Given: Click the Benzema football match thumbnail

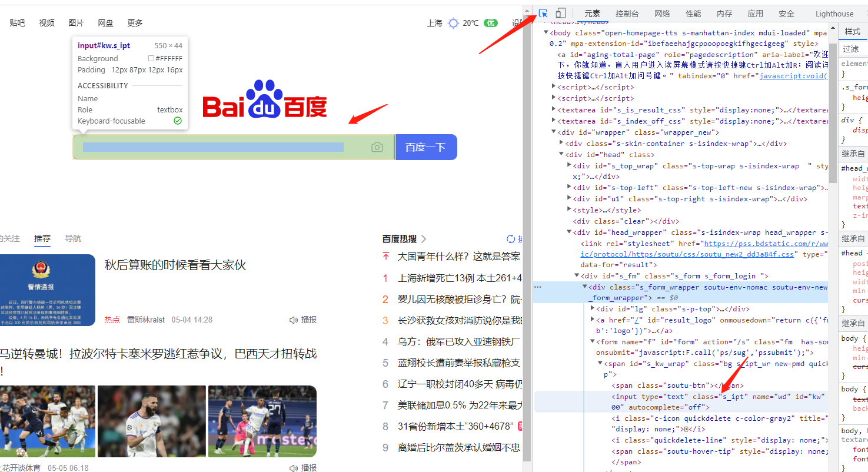Looking at the screenshot, I should [x=152, y=421].
